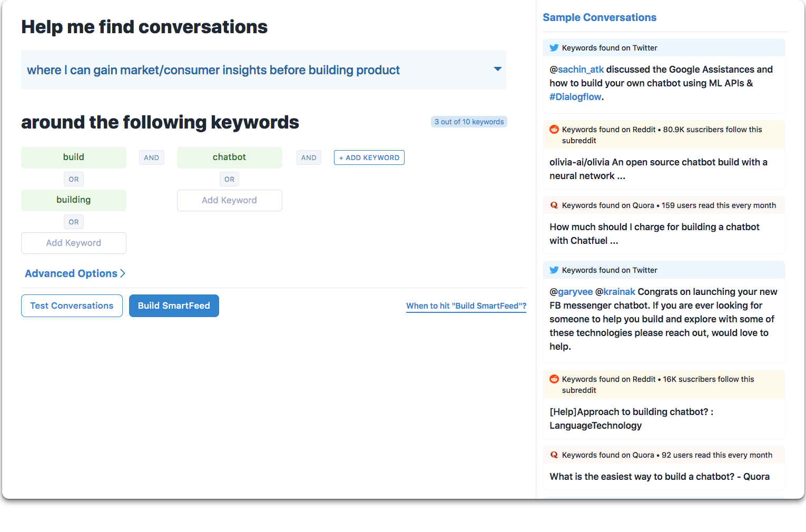806x532 pixels.
Task: Click the Quora icon on the 159 users card
Action: 554,205
